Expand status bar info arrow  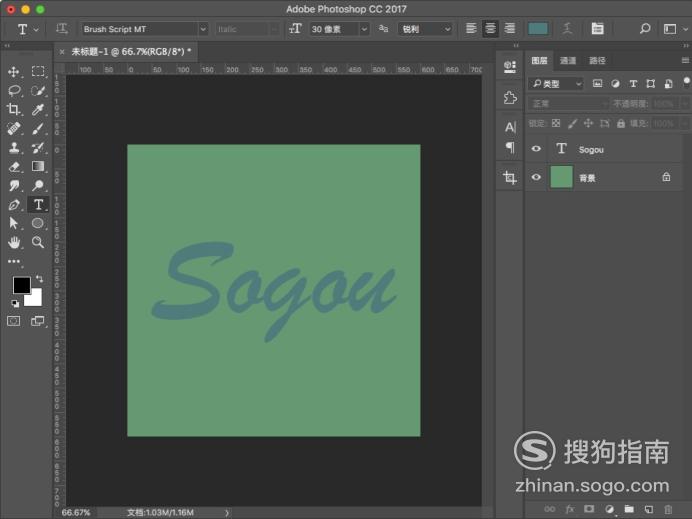point(227,513)
